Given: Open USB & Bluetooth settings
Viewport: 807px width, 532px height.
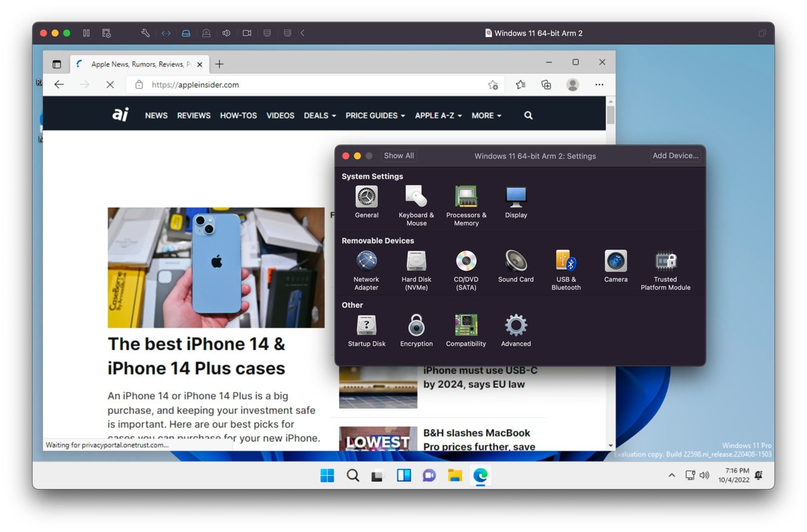Looking at the screenshot, I should point(566,261).
